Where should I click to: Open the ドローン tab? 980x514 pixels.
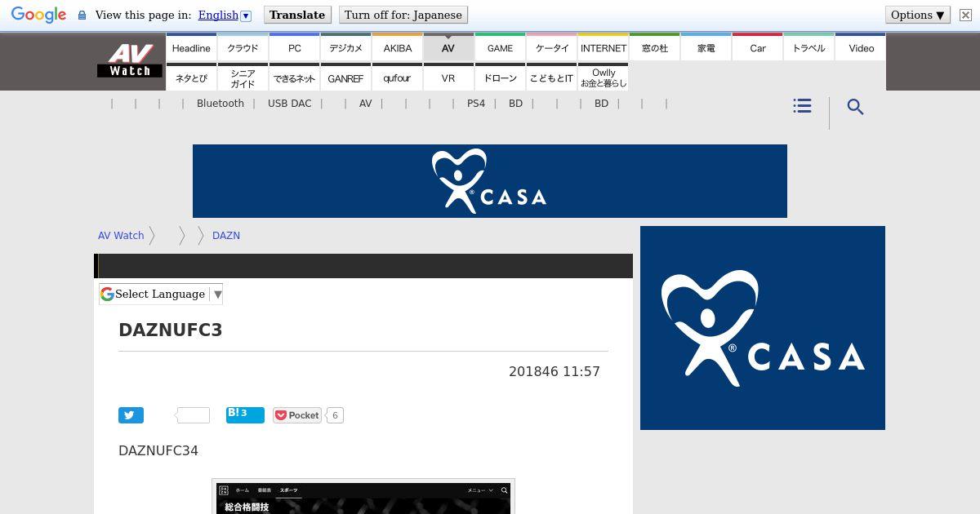click(x=500, y=78)
